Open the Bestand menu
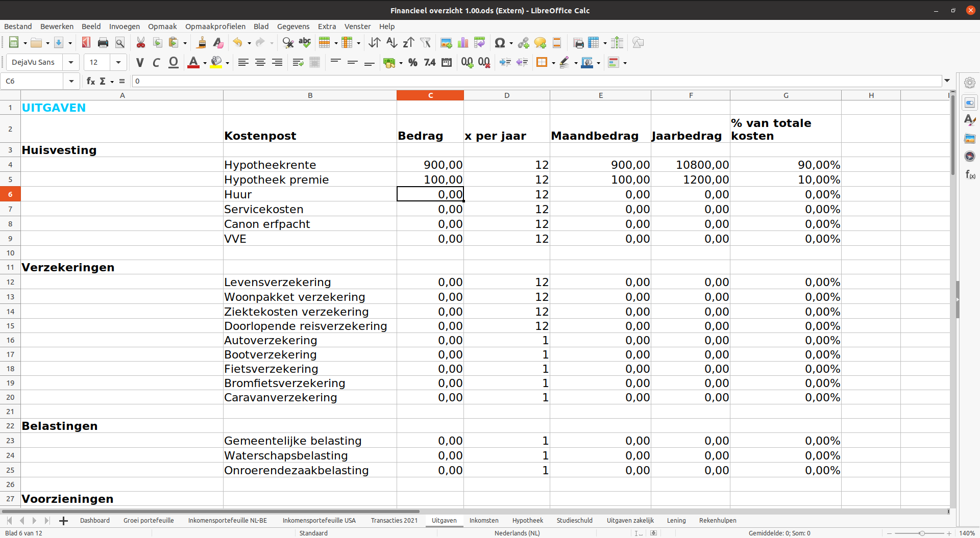The height and width of the screenshot is (538, 980). pos(18,27)
